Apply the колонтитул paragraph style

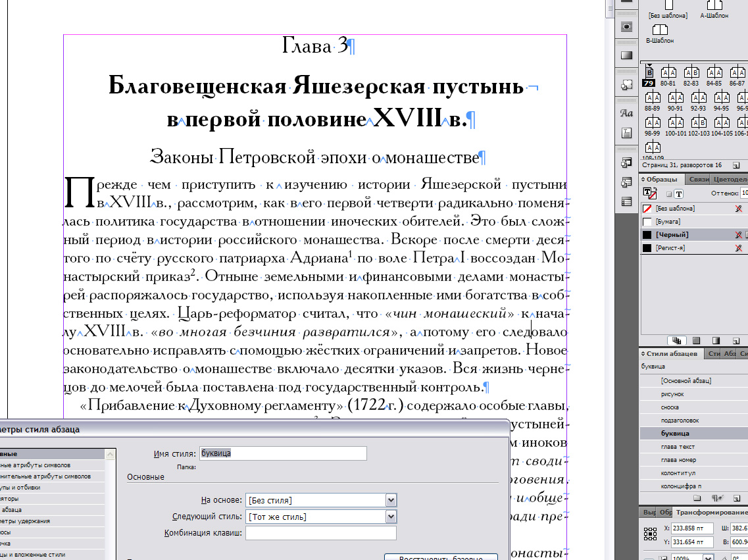[693, 473]
